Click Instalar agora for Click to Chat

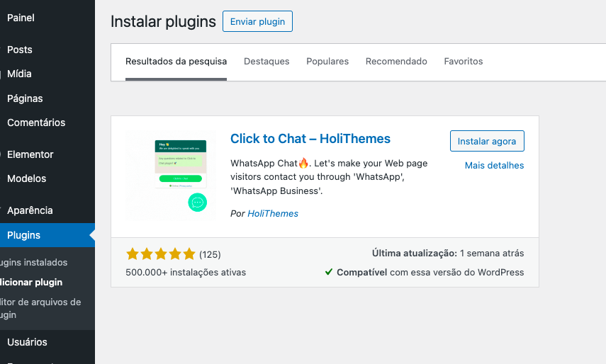(x=487, y=141)
